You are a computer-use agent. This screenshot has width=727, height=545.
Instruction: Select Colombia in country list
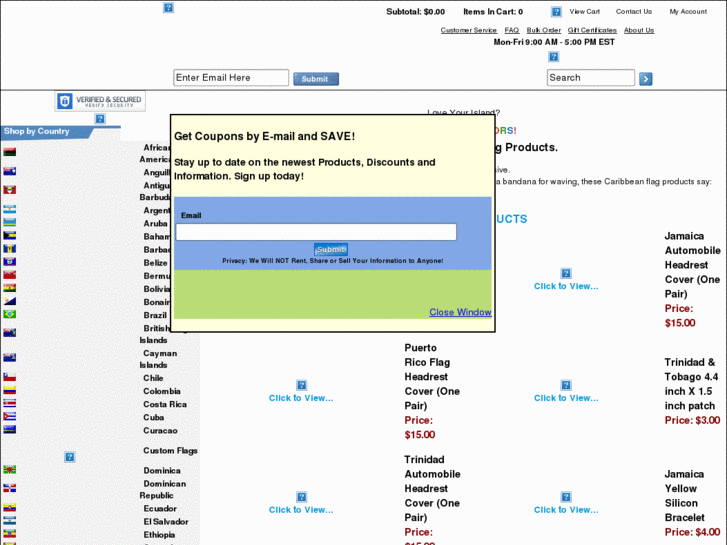[162, 391]
